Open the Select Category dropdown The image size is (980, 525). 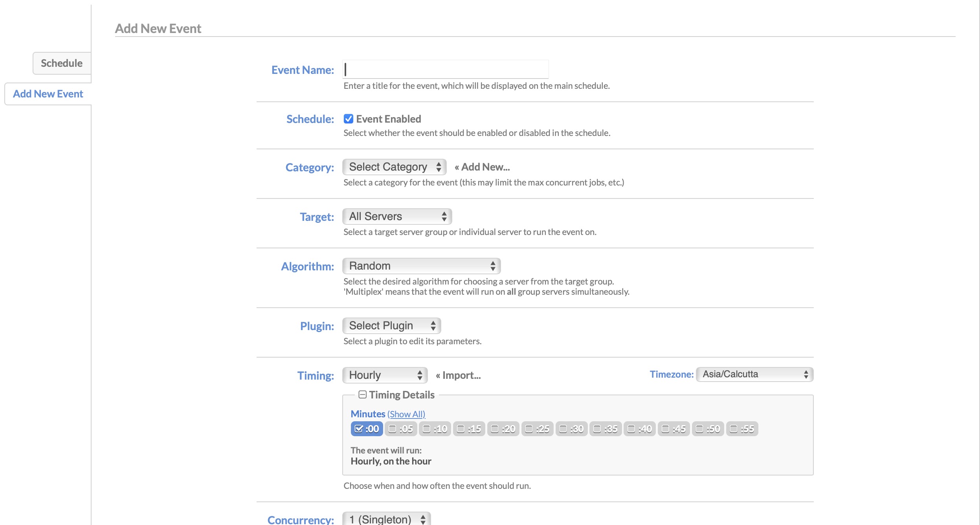point(394,167)
